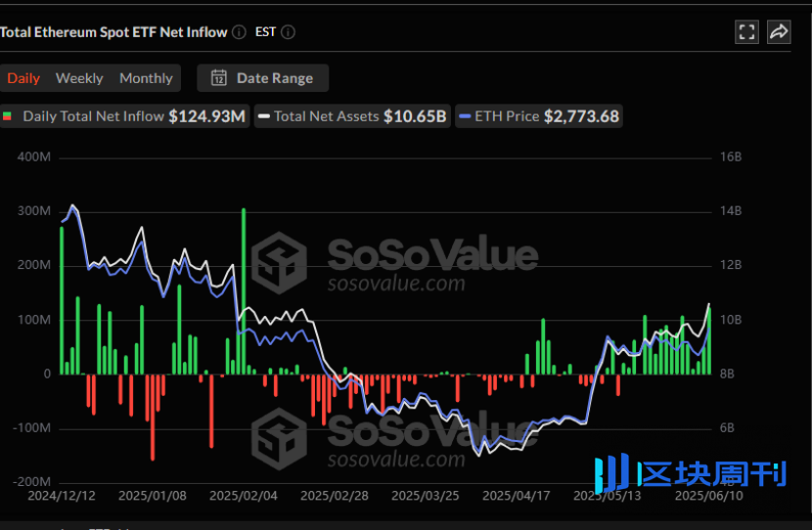Click the 2025/06/10 date axis label
The image size is (812, 530).
709,496
